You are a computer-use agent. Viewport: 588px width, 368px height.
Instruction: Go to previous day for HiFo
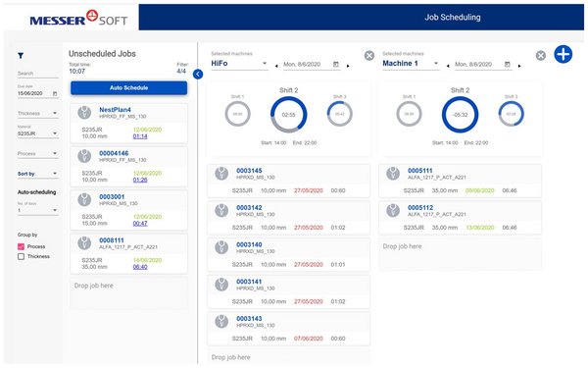tap(276, 66)
